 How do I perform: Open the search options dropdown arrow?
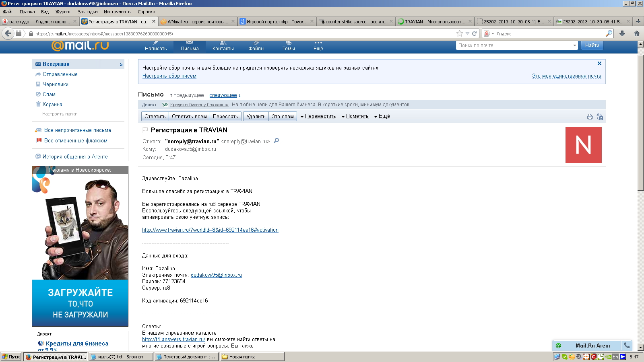575,45
